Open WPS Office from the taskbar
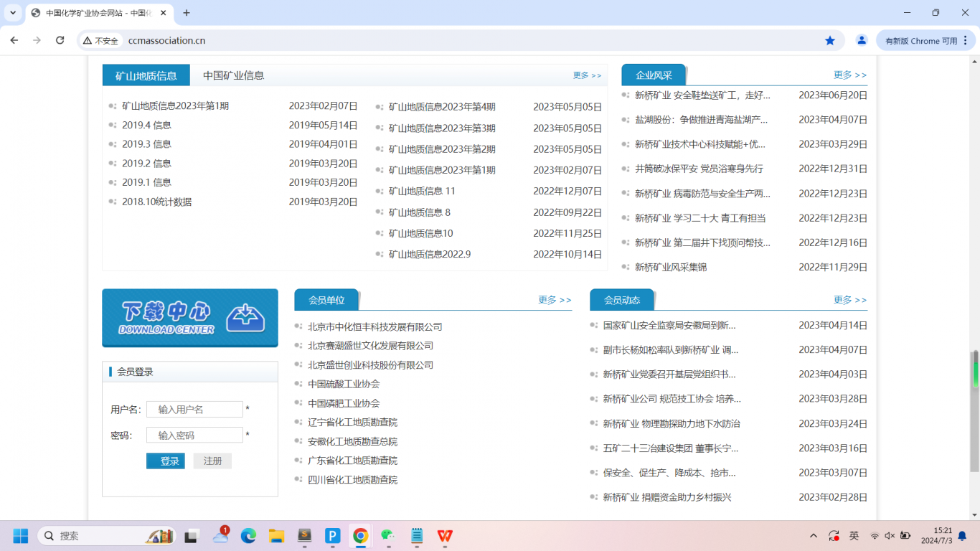The image size is (980, 551). (445, 536)
